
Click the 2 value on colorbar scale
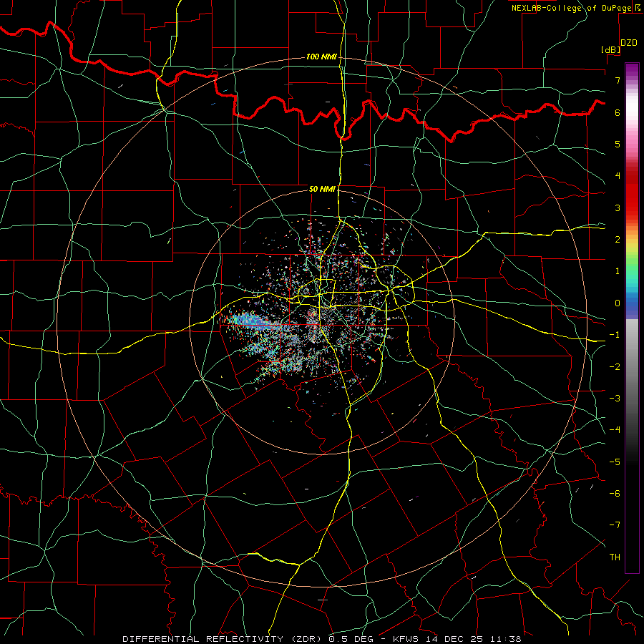pyautogui.click(x=618, y=240)
